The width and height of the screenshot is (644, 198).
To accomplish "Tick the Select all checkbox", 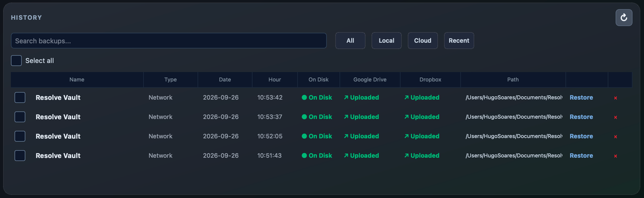I will tap(16, 60).
